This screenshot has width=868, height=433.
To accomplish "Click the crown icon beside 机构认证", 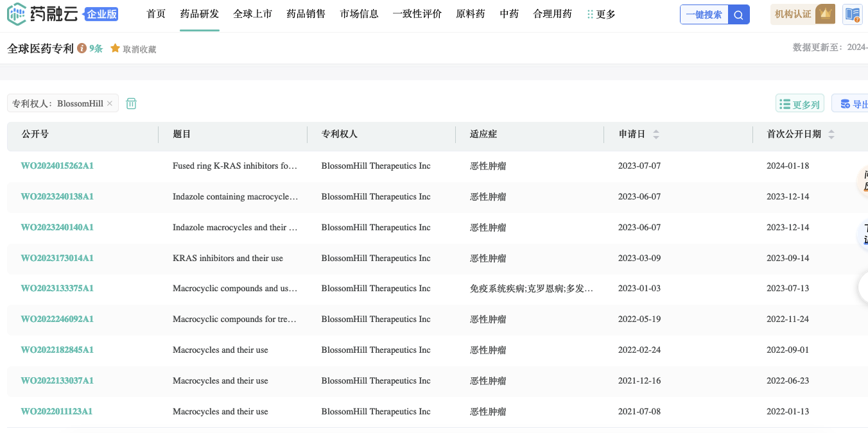I will [825, 14].
